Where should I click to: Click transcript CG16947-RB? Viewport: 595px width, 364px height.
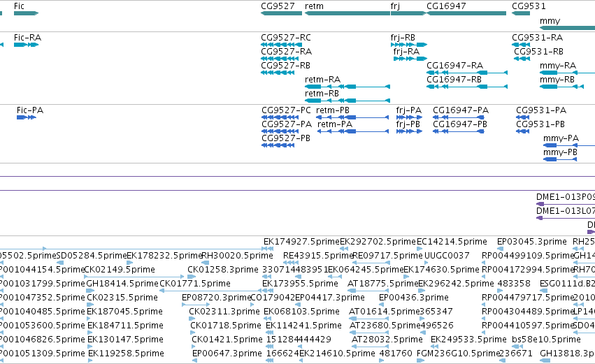[467, 87]
